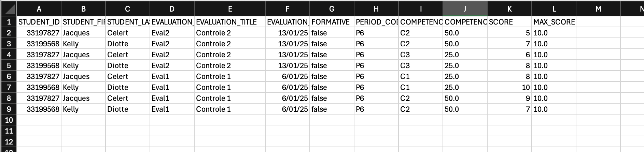
Task: Select the column M header
Action: click(x=598, y=9)
